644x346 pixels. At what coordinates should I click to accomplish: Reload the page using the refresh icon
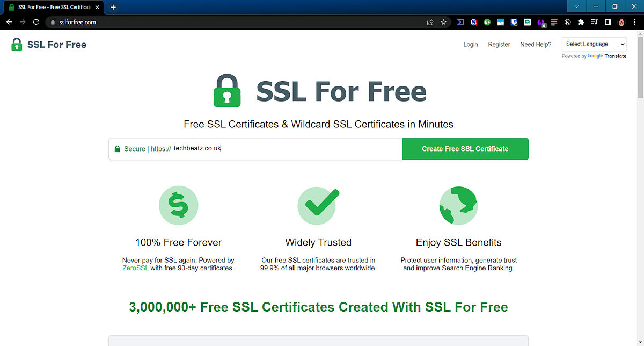point(36,22)
